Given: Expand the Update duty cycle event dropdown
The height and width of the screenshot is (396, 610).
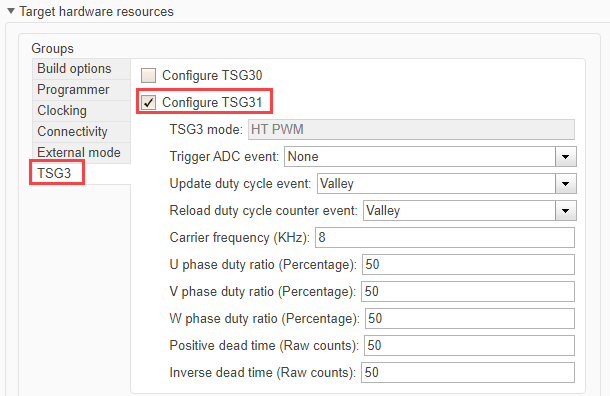Looking at the screenshot, I should (x=566, y=184).
